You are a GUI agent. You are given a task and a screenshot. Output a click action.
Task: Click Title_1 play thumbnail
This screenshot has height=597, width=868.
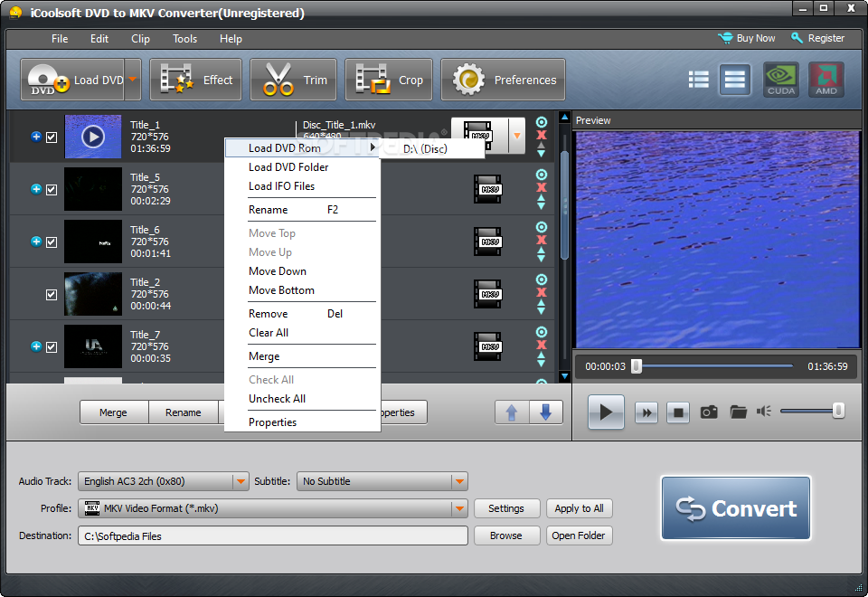93,137
